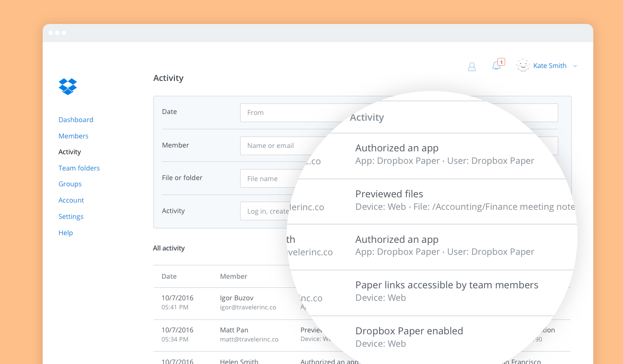The image size is (623, 364).
Task: Open the Account sidebar link
Action: tap(71, 200)
